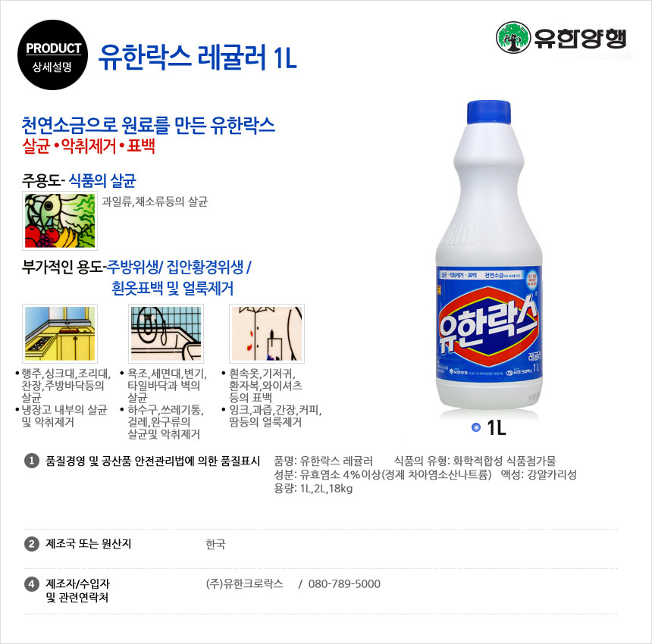The image size is (652, 644).
Task: Select the fruit and vegetable sterilization illustration
Action: pos(60,220)
